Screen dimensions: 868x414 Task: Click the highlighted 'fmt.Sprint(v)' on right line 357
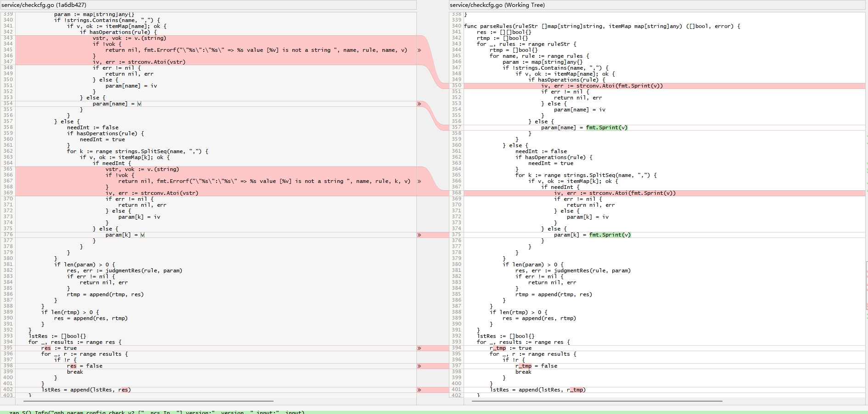tap(606, 127)
